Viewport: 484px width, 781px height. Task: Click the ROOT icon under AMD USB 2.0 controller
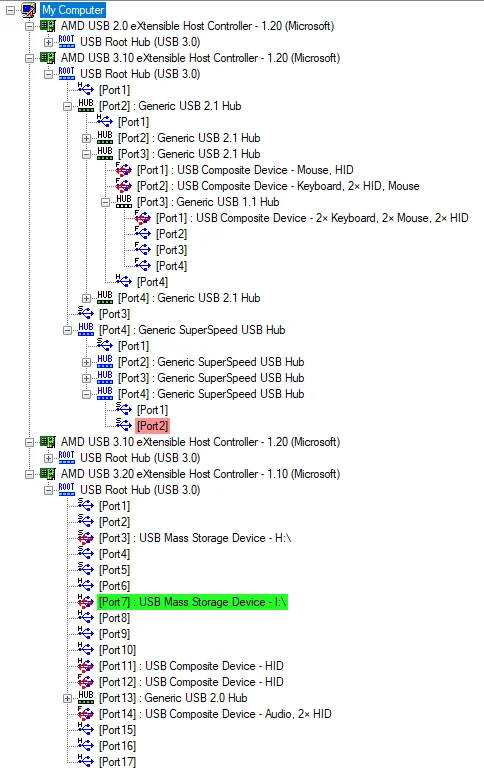tap(67, 42)
